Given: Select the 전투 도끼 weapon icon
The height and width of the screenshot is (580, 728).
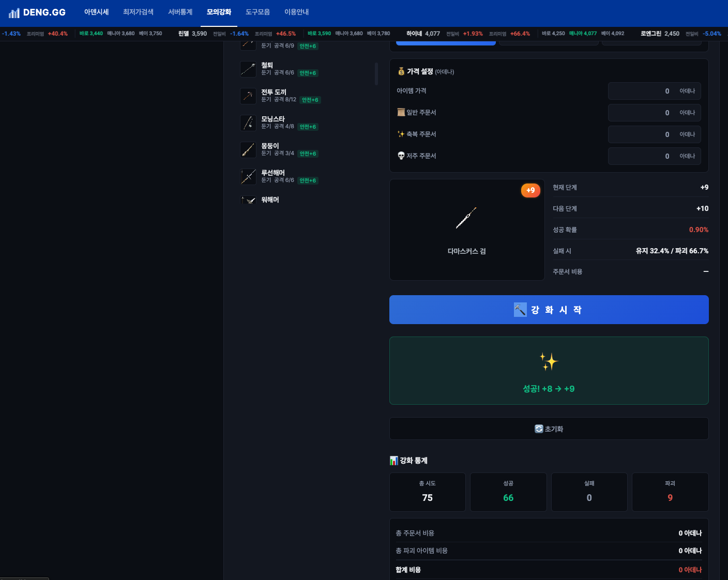Looking at the screenshot, I should pos(248,96).
